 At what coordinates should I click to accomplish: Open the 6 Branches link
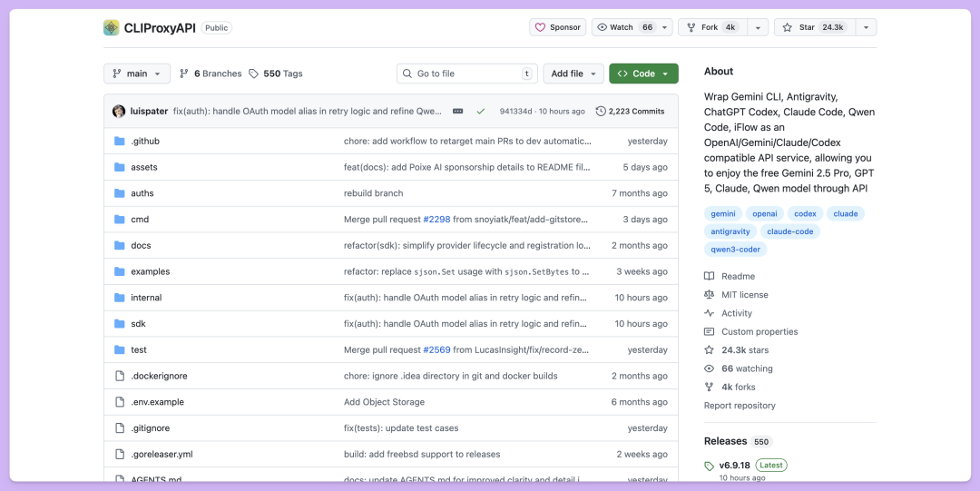click(x=211, y=74)
